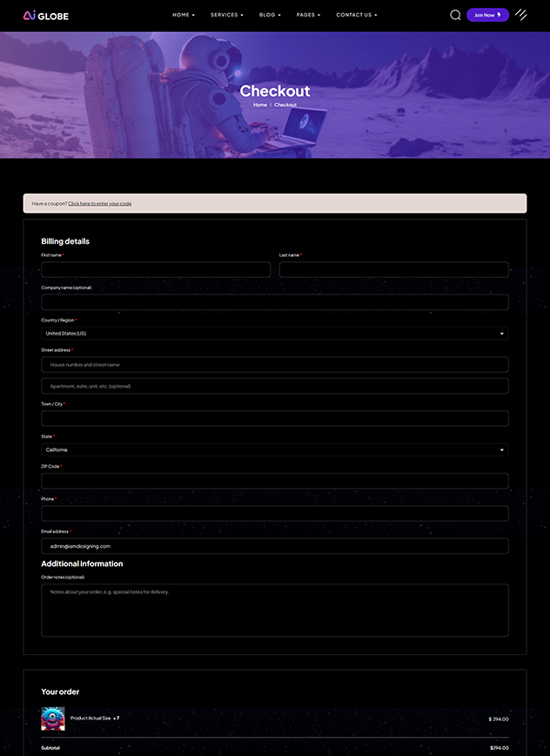Image resolution: width=550 pixels, height=756 pixels.
Task: Open the Contact Us menu
Action: (x=356, y=15)
